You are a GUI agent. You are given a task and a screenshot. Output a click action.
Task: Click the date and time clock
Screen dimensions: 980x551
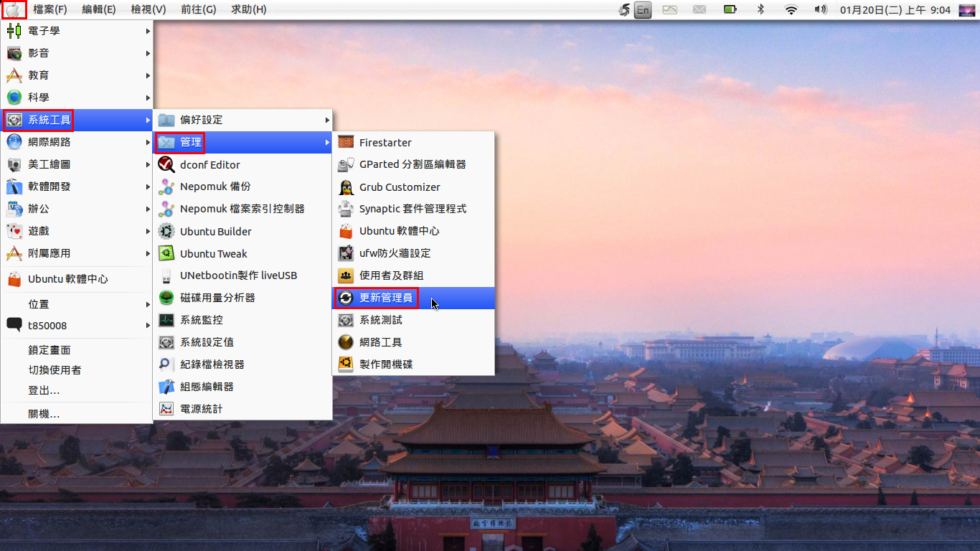click(x=895, y=10)
